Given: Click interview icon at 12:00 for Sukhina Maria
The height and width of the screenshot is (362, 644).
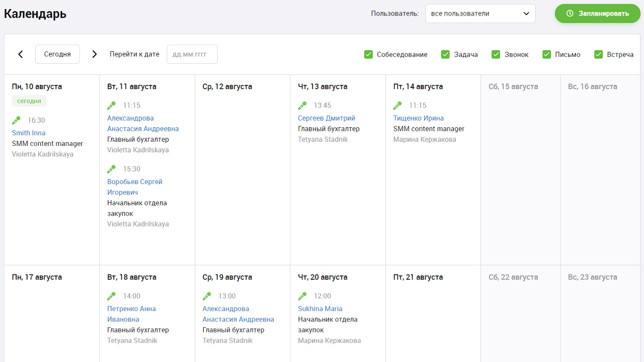Looking at the screenshot, I should click(302, 296).
